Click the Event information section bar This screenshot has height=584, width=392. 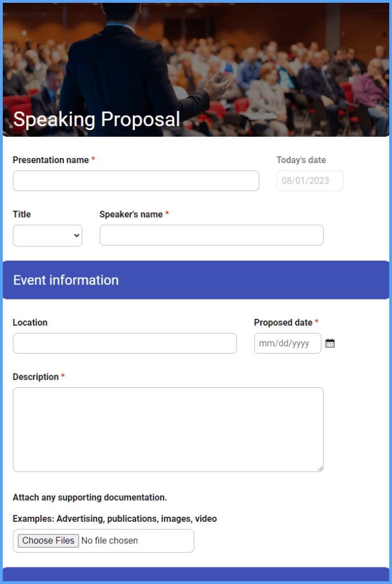tap(196, 280)
